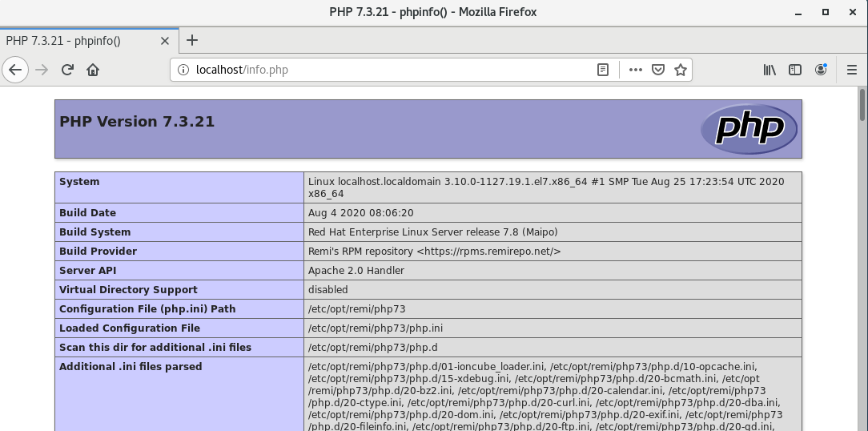This screenshot has width=868, height=431.
Task: Click Additional .ini files parsed label
Action: coord(131,367)
